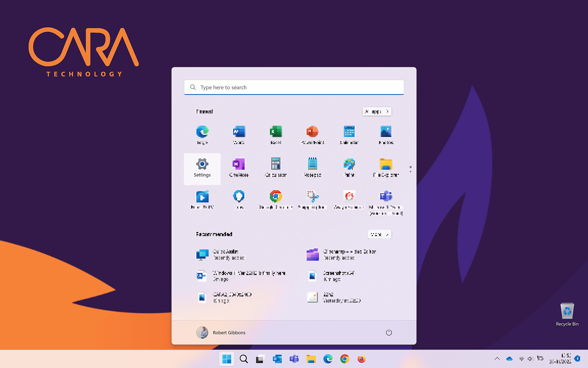Open the OneNote pinned app
The width and height of the screenshot is (588, 368).
coord(239,167)
